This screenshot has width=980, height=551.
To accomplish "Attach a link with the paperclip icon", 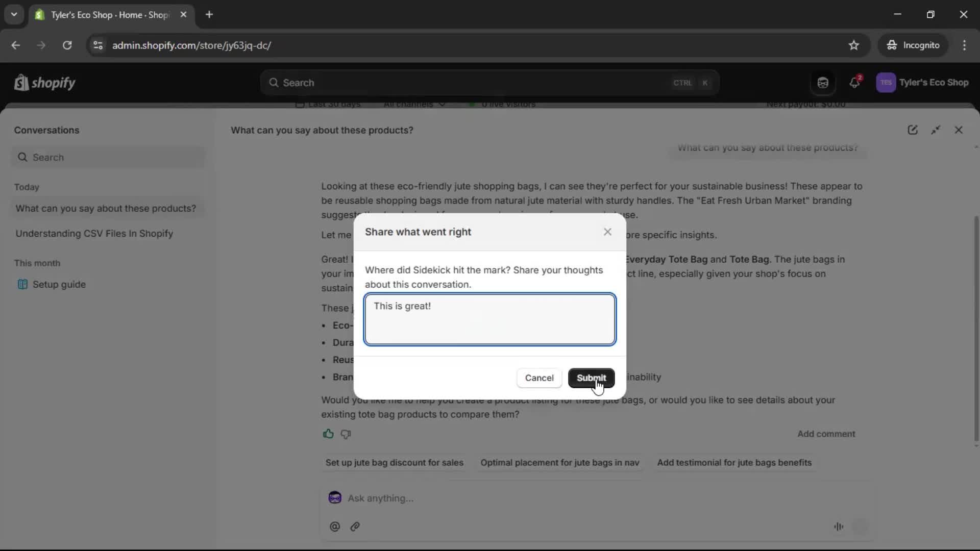I will click(355, 527).
